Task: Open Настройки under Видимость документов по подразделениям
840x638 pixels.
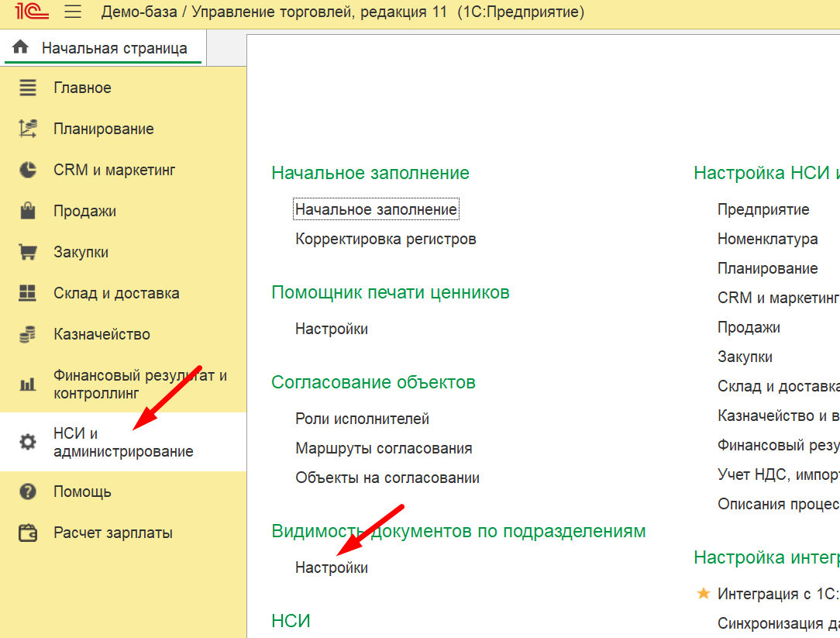Action: point(332,567)
